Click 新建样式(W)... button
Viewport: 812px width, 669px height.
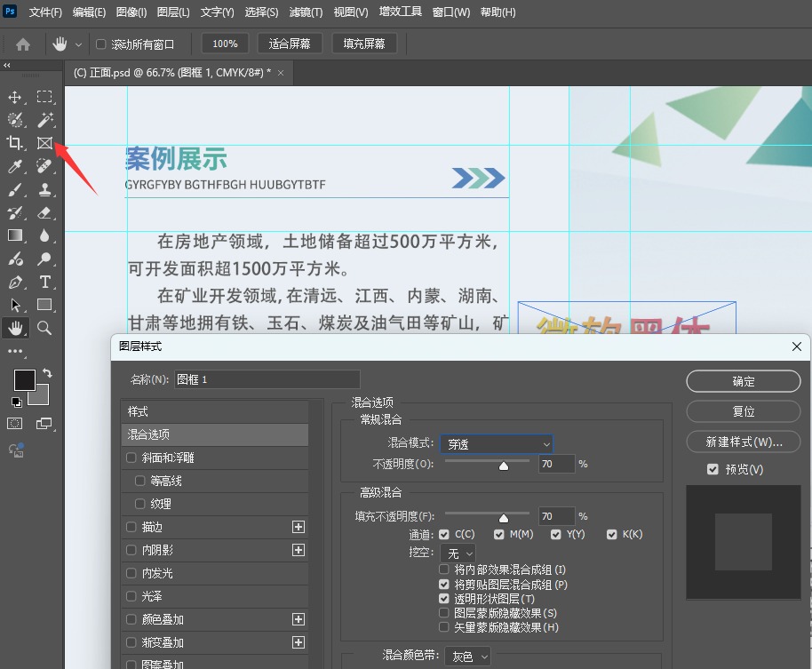pyautogui.click(x=743, y=442)
